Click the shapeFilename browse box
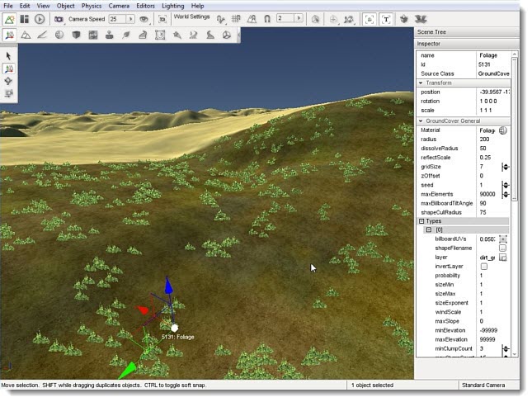Image resolution: width=532 pixels, height=402 pixels. pos(502,248)
